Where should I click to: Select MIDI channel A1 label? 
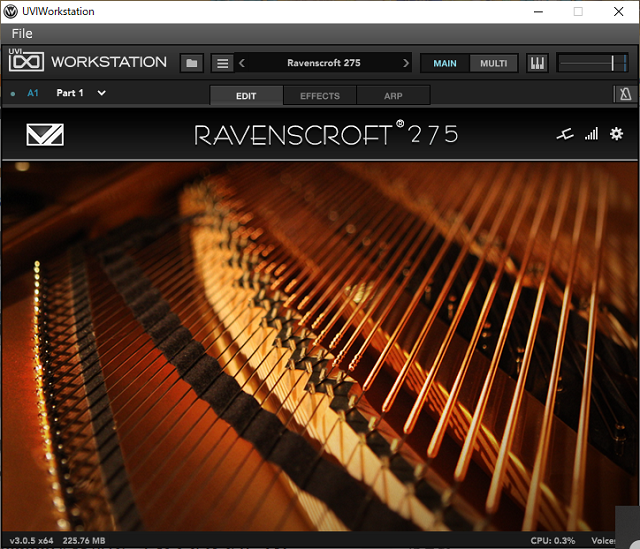[x=33, y=93]
